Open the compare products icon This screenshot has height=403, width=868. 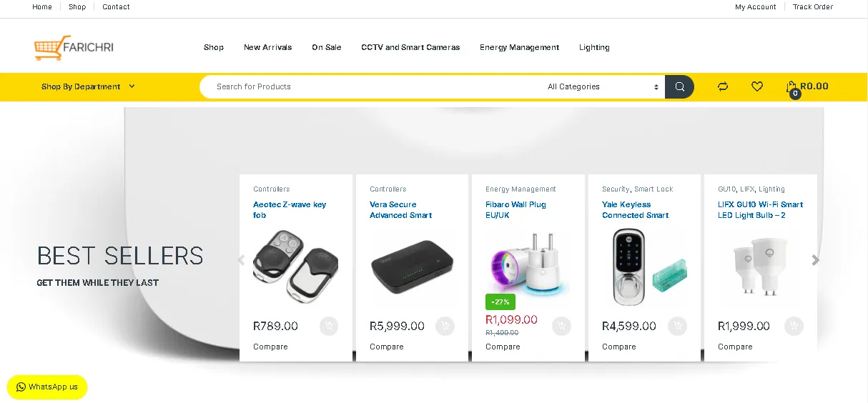[723, 86]
